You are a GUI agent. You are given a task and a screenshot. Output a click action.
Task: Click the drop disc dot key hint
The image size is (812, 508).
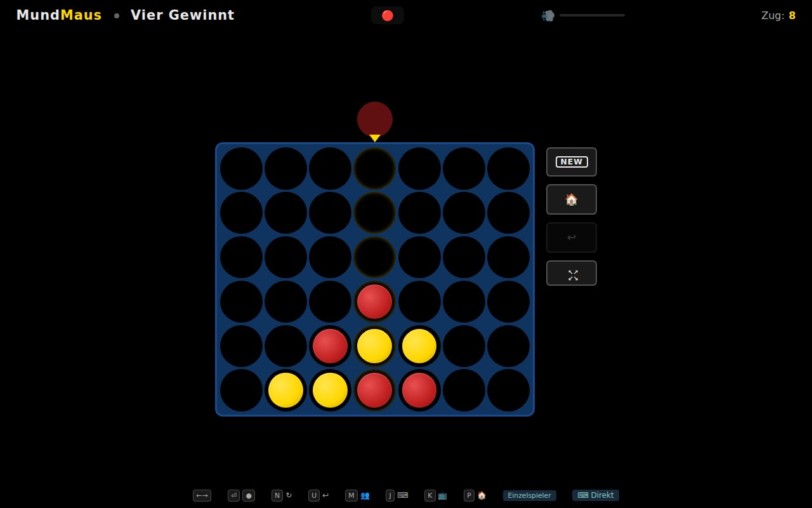click(x=249, y=495)
